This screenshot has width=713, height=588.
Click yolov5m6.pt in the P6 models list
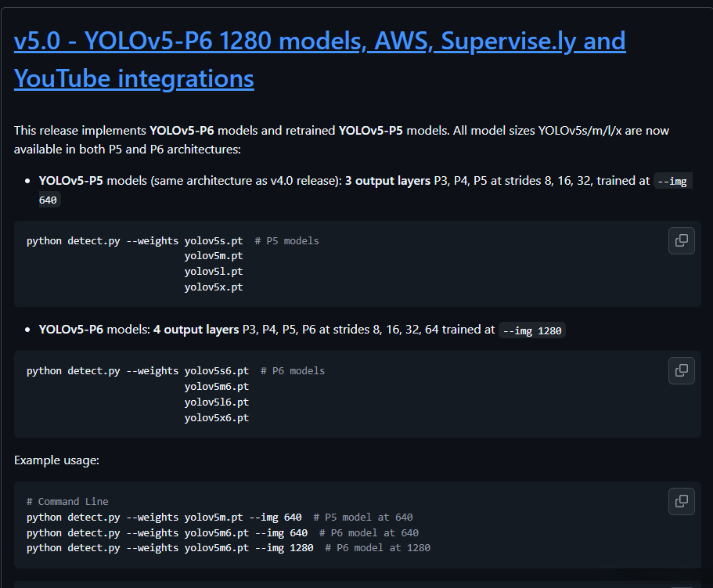217,386
